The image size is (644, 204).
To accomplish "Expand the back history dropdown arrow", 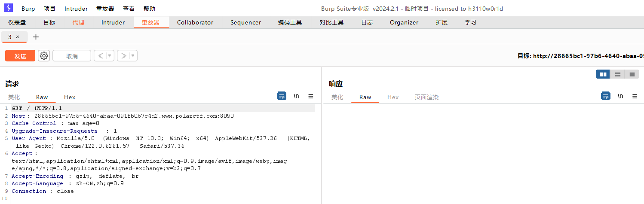I will click(110, 56).
